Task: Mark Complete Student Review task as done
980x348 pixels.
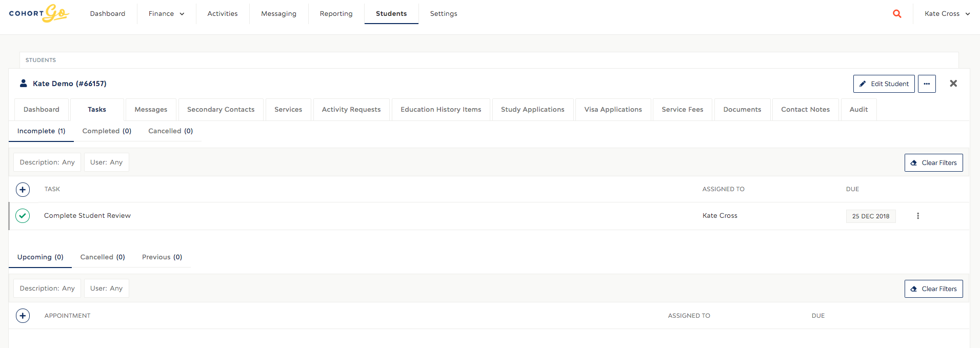Action: (23, 216)
